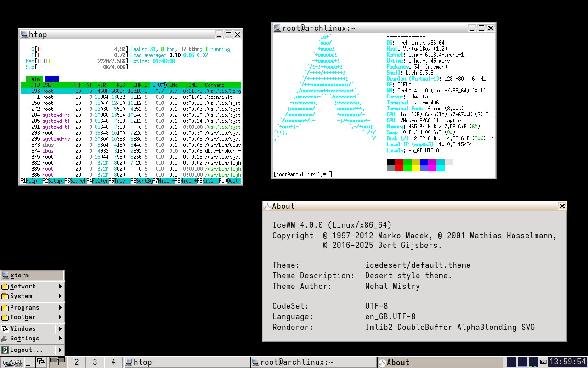Open the IceWM start menu button
Viewport: 588px width, 368px height.
(11, 362)
